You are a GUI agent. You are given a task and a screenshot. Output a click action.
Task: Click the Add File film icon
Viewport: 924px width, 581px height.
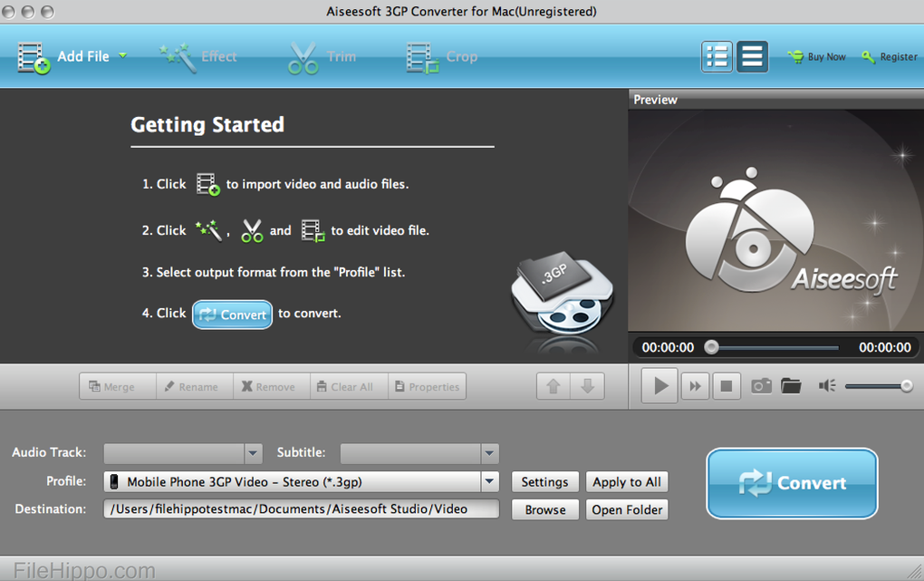click(x=34, y=56)
